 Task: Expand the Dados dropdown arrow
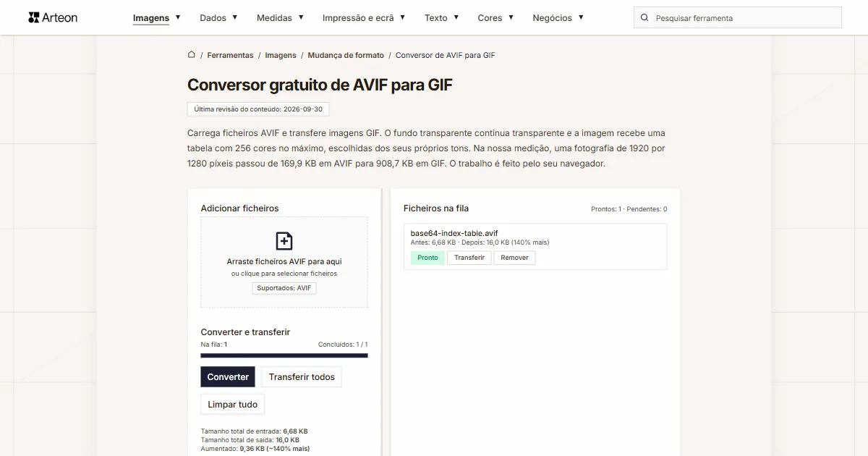point(234,17)
